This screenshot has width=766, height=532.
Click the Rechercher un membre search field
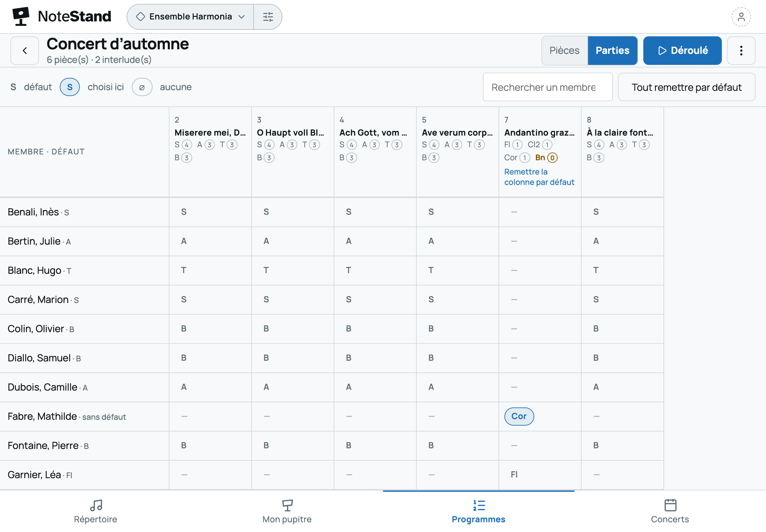tap(548, 87)
